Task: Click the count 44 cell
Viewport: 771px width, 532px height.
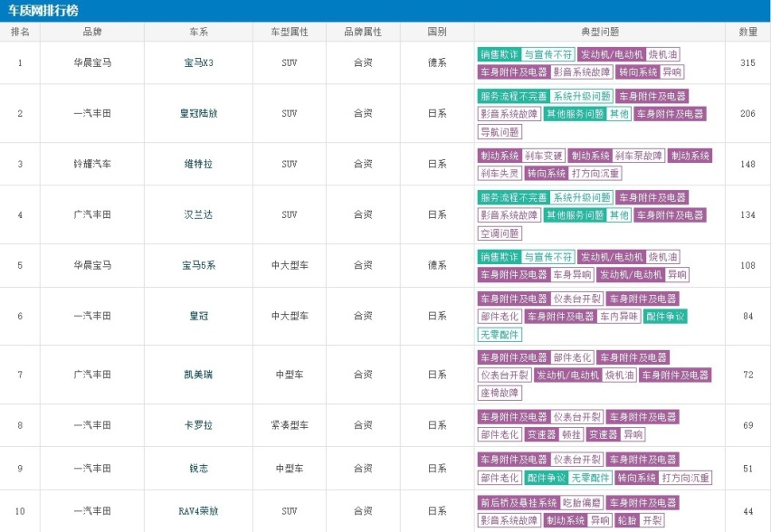Action: click(747, 511)
